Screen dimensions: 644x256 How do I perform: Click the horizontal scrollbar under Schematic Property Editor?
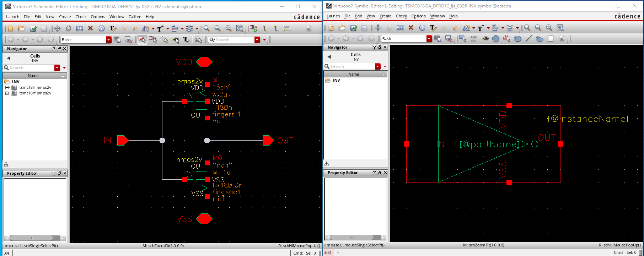[35, 238]
